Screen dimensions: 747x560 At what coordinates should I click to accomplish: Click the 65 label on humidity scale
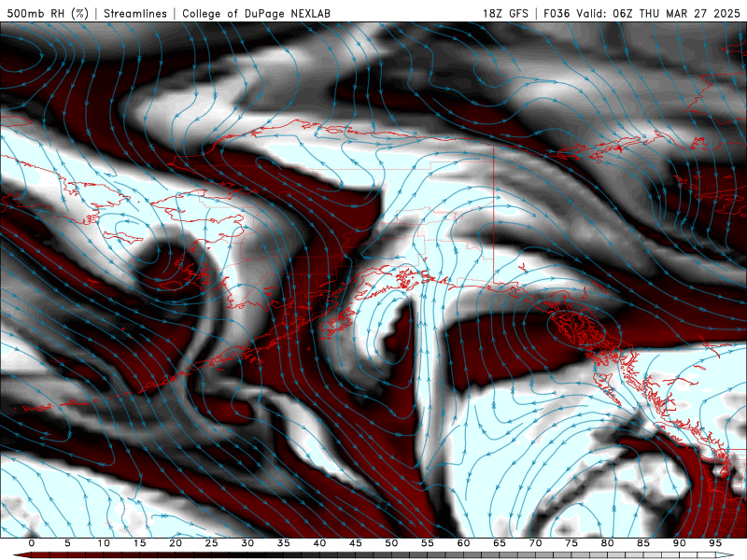point(500,543)
